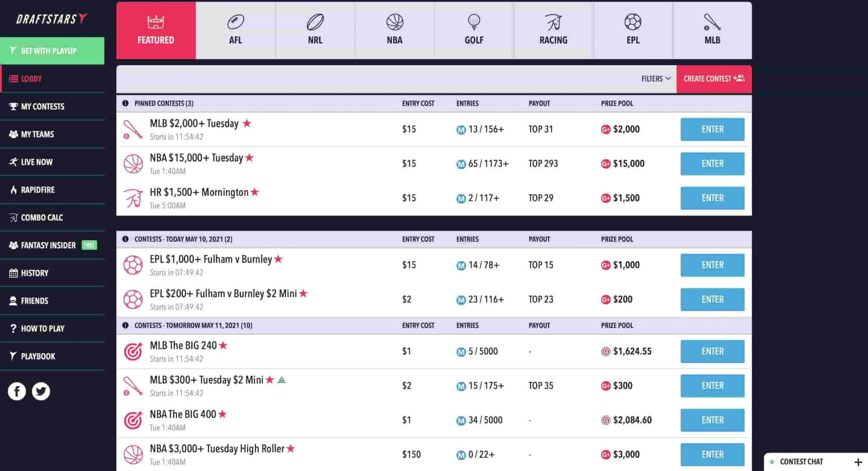Image resolution: width=868 pixels, height=471 pixels.
Task: Go to Lobby in sidebar
Action: click(52, 79)
